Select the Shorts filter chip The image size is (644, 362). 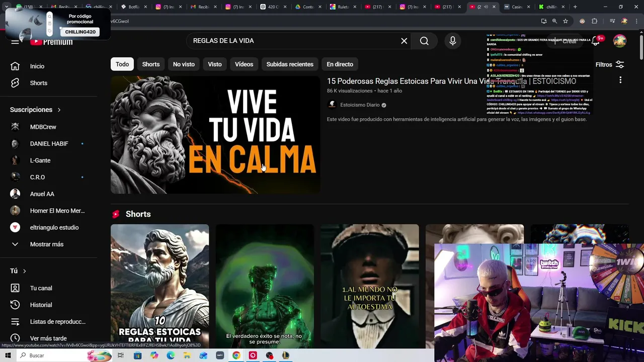coord(151,64)
